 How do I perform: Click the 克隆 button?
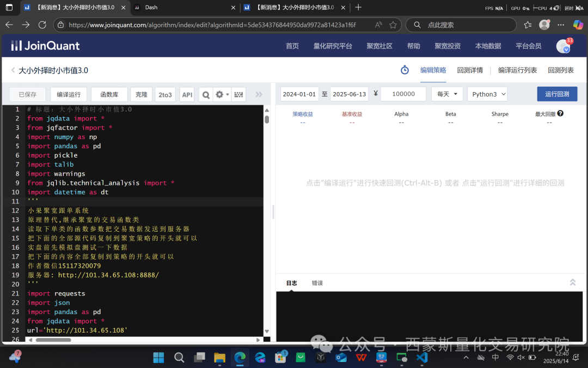click(x=142, y=95)
